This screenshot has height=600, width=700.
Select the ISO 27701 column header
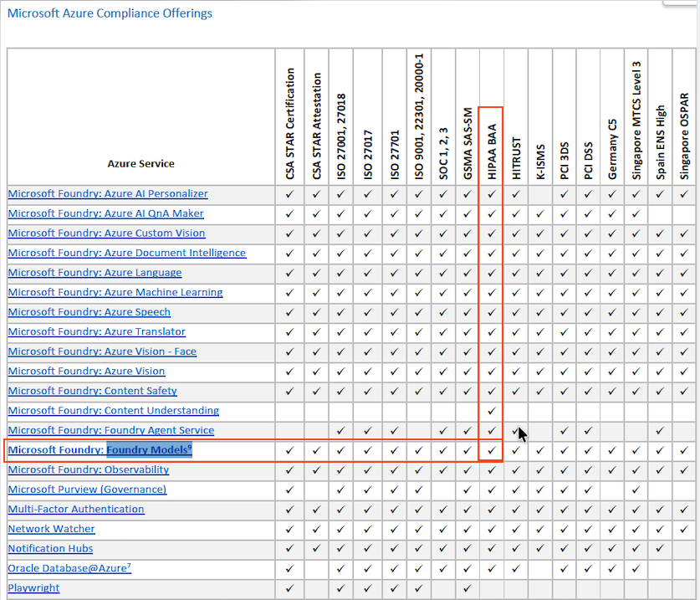[395, 155]
